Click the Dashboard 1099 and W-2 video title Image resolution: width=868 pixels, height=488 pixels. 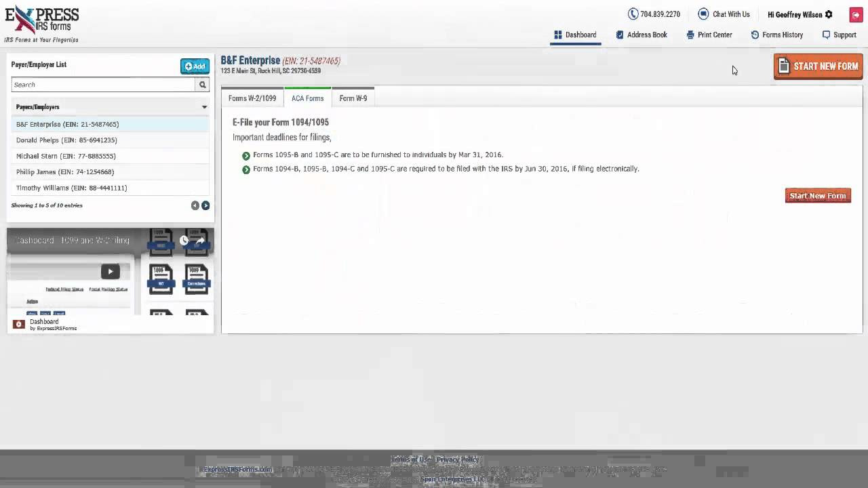pyautogui.click(x=72, y=241)
